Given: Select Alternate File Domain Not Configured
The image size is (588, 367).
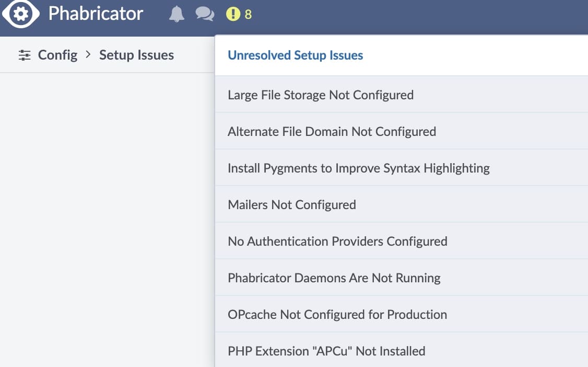Looking at the screenshot, I should point(332,131).
